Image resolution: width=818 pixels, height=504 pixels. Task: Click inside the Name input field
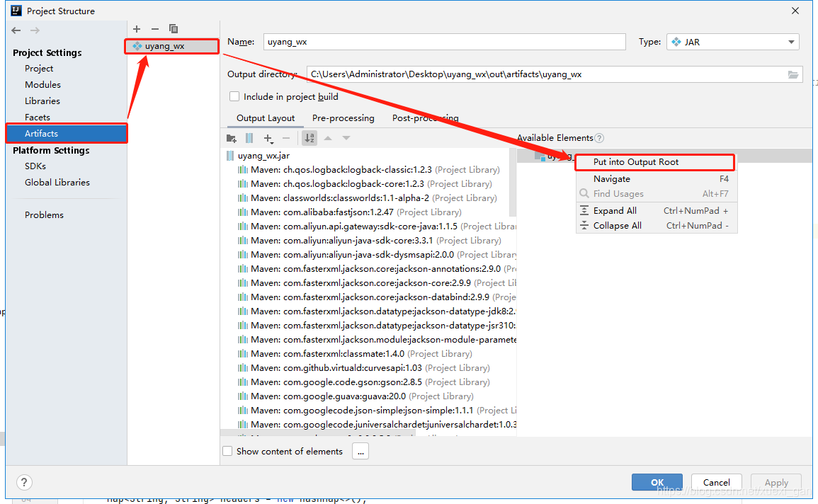click(444, 42)
